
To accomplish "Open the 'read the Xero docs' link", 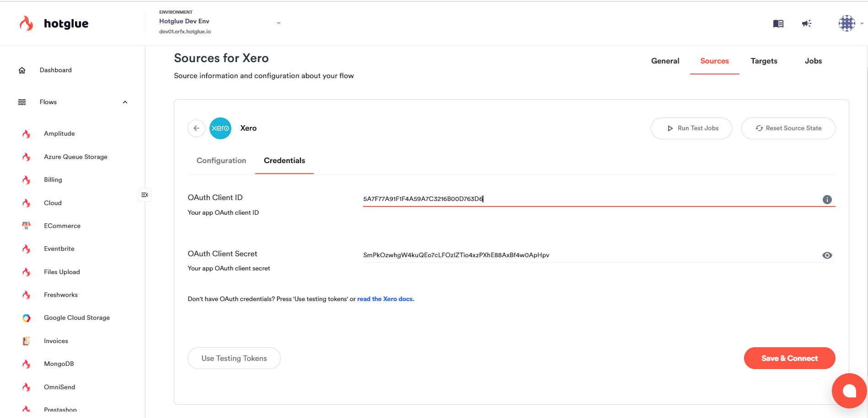I will pos(386,299).
